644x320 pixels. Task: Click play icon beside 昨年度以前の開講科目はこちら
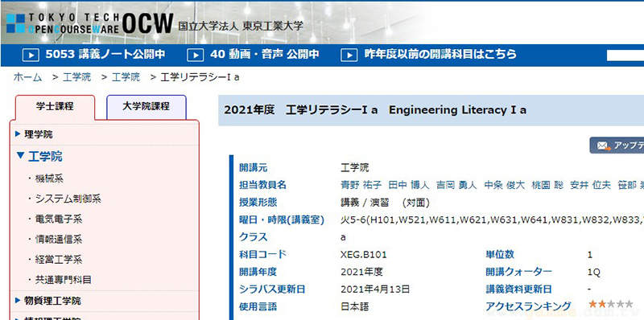pyautogui.click(x=349, y=55)
